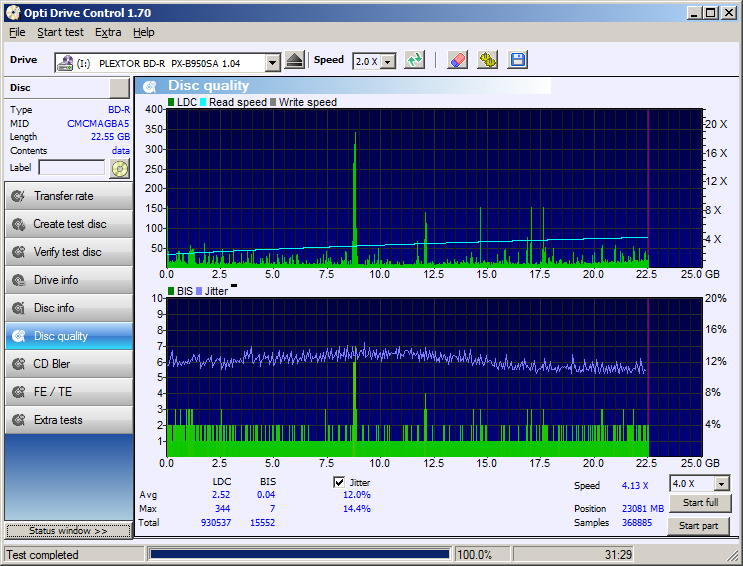This screenshot has height=566, width=743.
Task: Click the Test completed status text
Action: [42, 555]
